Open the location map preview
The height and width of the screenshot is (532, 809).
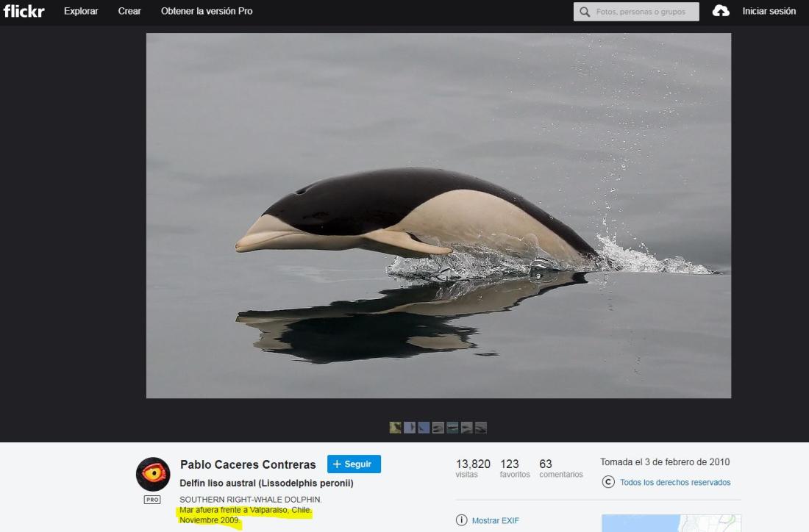pyautogui.click(x=671, y=522)
